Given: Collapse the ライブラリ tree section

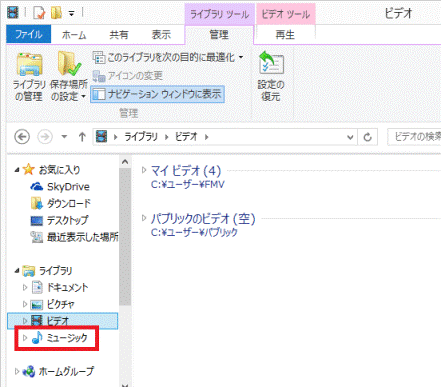Looking at the screenshot, I should 17,271.
